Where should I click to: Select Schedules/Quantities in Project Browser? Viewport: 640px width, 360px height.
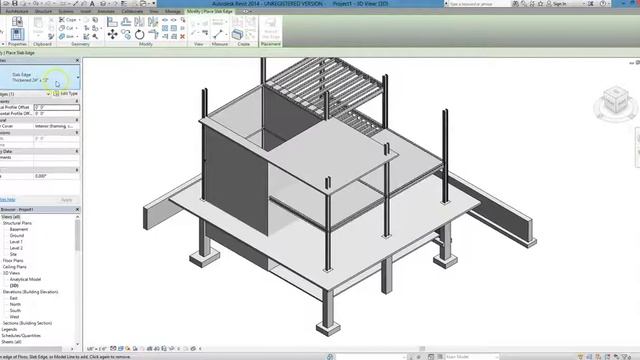[x=22, y=336]
